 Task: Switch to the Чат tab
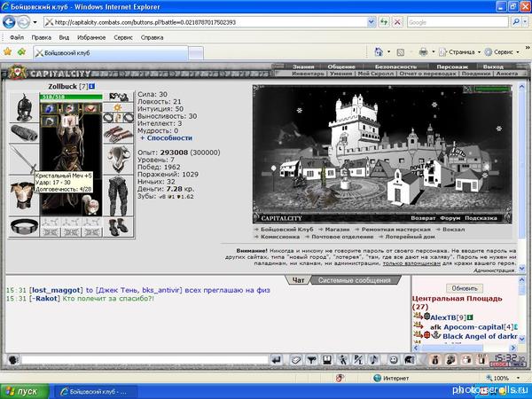coord(298,280)
